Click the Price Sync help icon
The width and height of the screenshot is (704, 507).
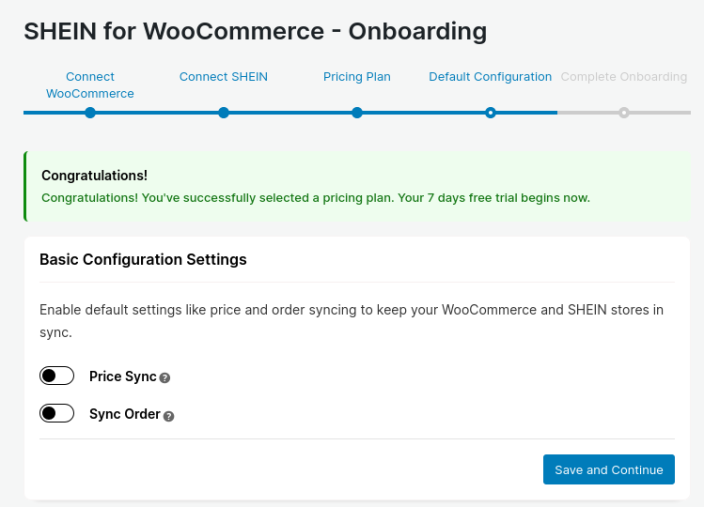(165, 378)
